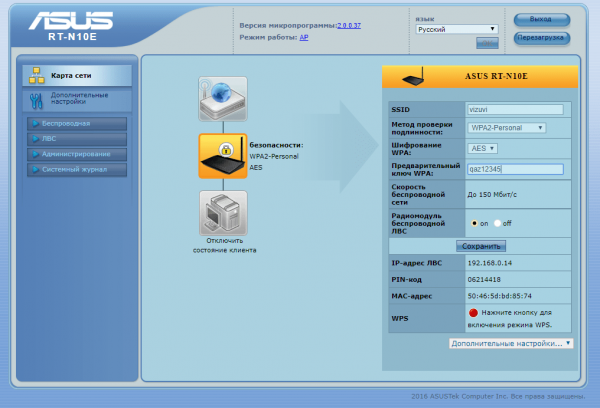Click the arrow icon beside Системный журнал
Viewport: 600px width, 408px height.
[36, 169]
